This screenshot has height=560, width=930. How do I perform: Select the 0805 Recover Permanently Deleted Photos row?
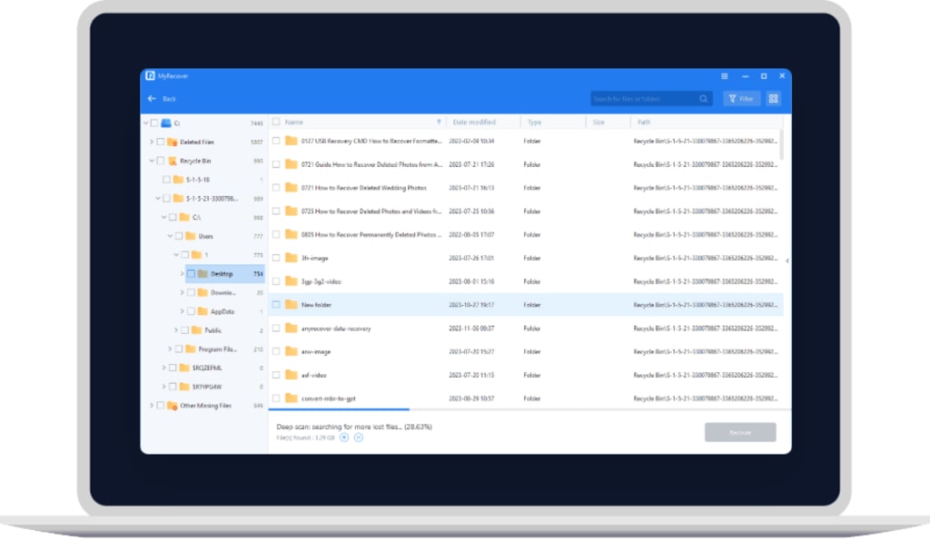click(x=526, y=235)
